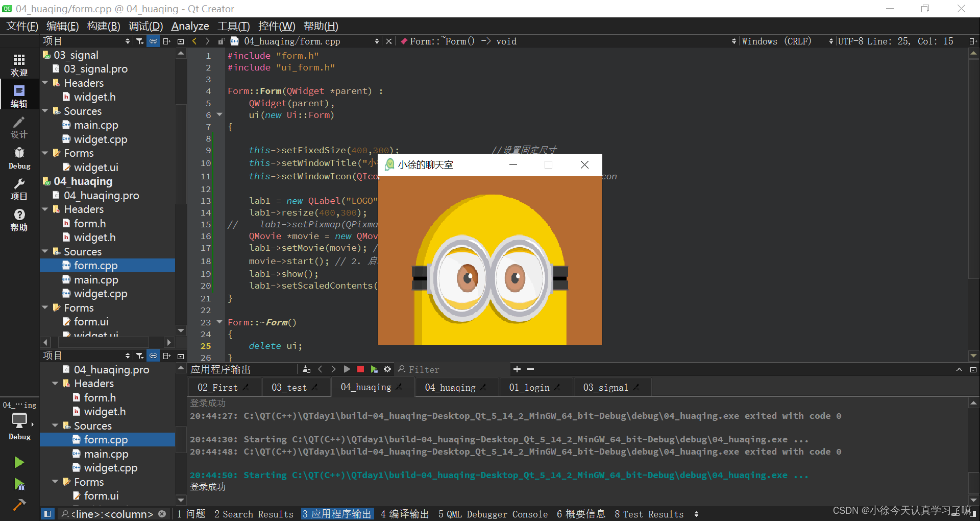The image size is (980, 521).
Task: Minimize the output pane with the arrow
Action: click(x=959, y=369)
